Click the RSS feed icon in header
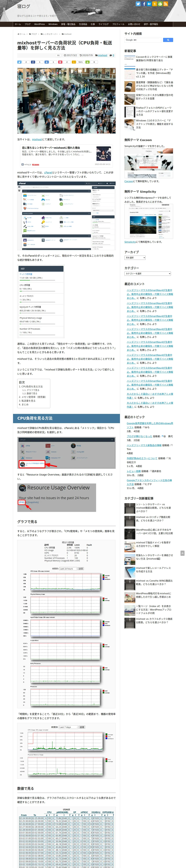 pyautogui.click(x=165, y=4)
